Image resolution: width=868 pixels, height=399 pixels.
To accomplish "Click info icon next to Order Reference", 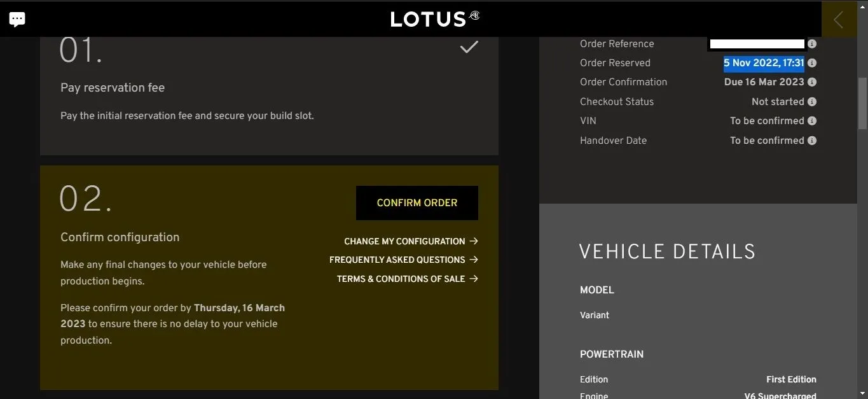I will pos(812,44).
